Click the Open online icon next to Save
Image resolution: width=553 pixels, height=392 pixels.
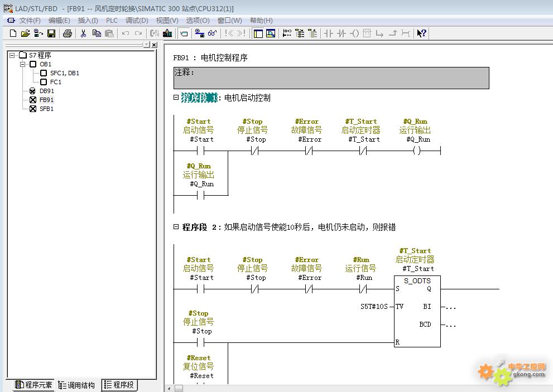pos(38,33)
